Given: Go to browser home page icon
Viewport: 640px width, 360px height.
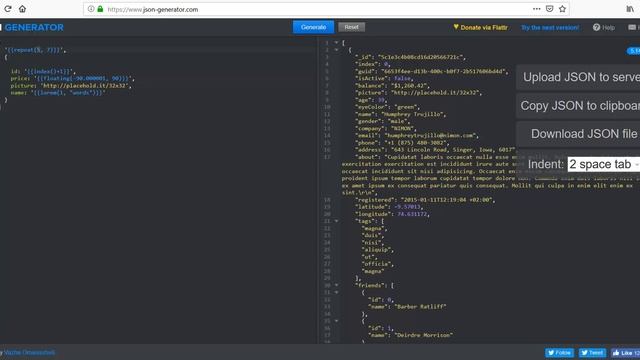Looking at the screenshot, I should tap(22, 9).
